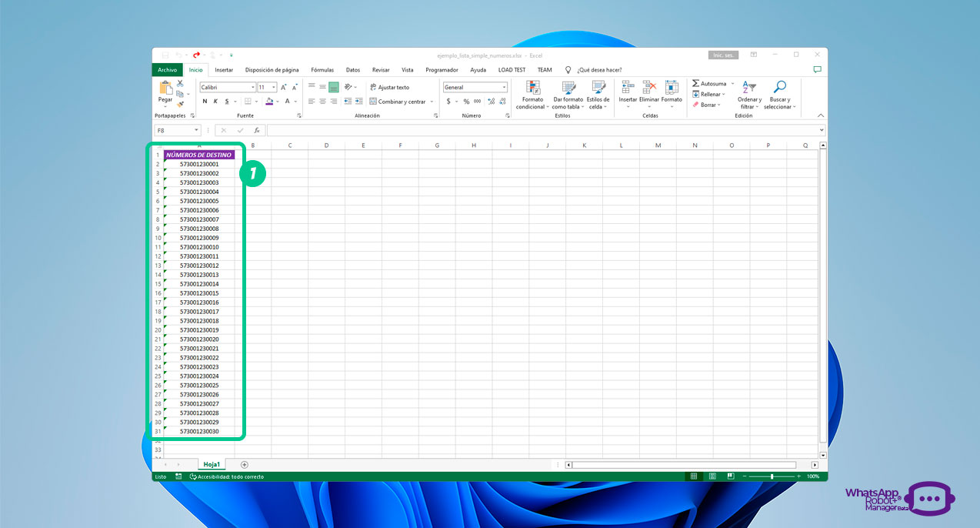Open the Calibri font name dropdown

[252, 88]
